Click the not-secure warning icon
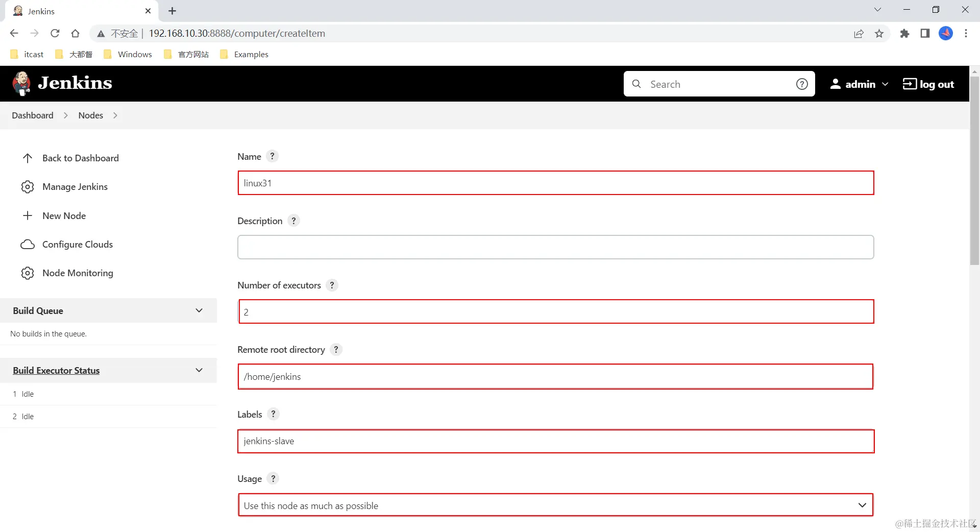 pos(101,34)
